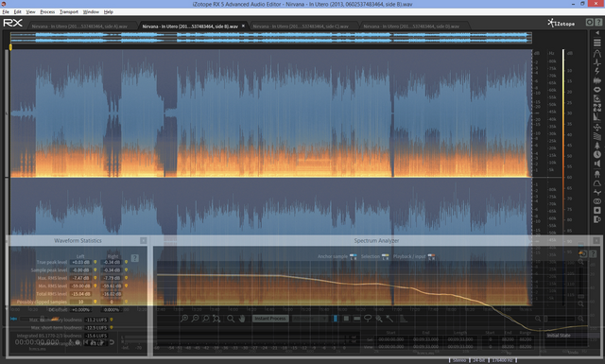605x364 pixels.
Task: Click the Instant Process button
Action: coord(270,319)
